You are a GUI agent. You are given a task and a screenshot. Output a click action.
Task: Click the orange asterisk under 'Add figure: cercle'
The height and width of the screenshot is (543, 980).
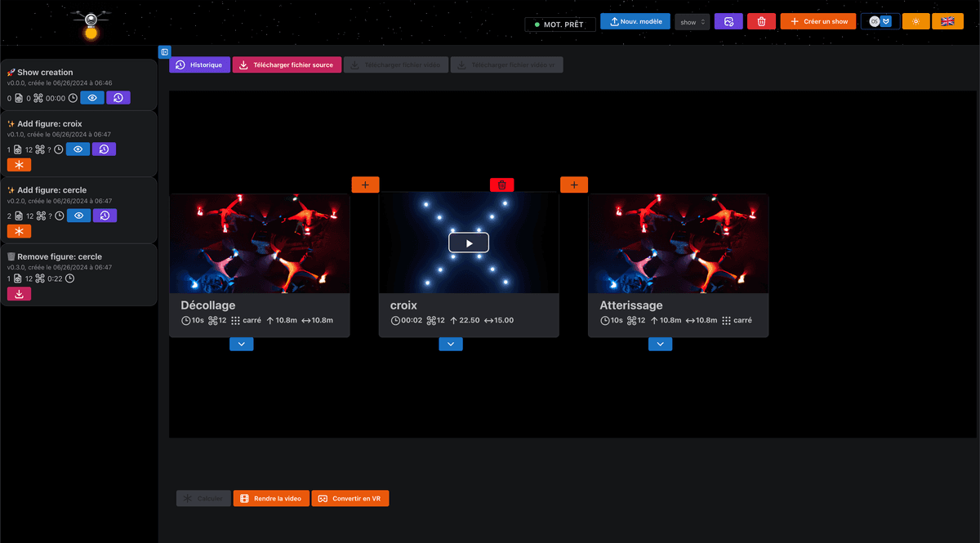[19, 231]
